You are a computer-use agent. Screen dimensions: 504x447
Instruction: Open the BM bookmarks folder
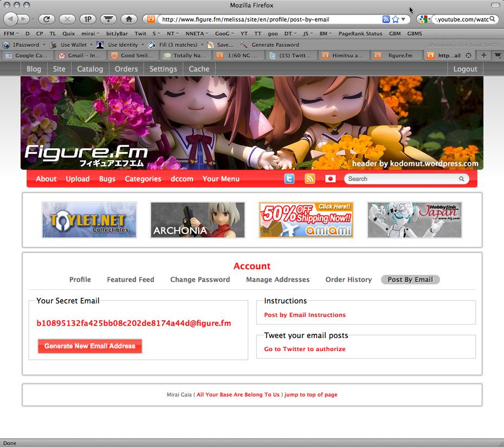(x=325, y=34)
